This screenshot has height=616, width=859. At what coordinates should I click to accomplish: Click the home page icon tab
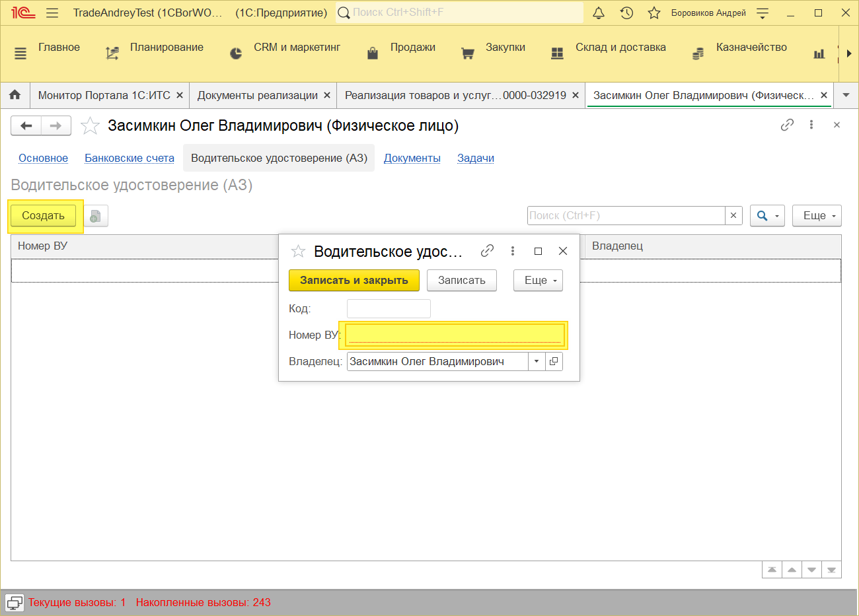pos(15,95)
